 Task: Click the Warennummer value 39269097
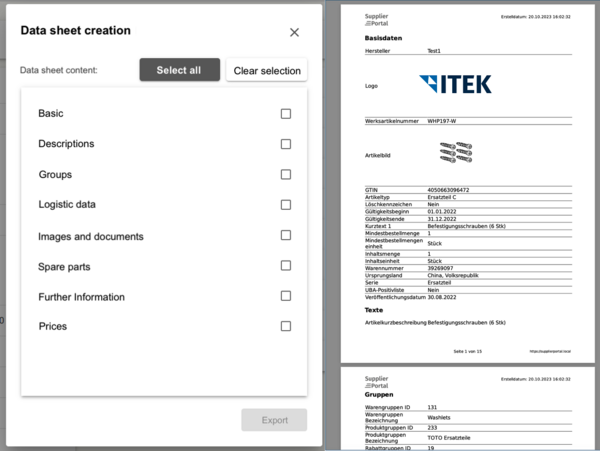pos(440,268)
